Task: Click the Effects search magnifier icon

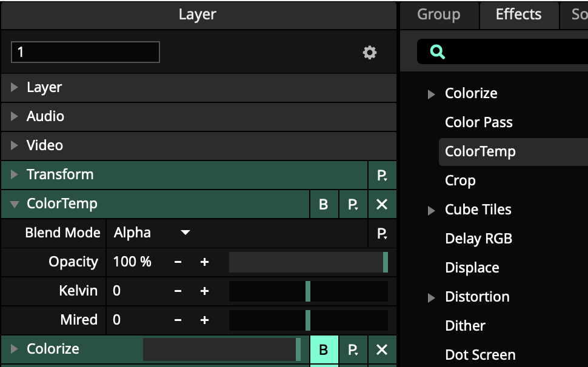Action: click(438, 52)
